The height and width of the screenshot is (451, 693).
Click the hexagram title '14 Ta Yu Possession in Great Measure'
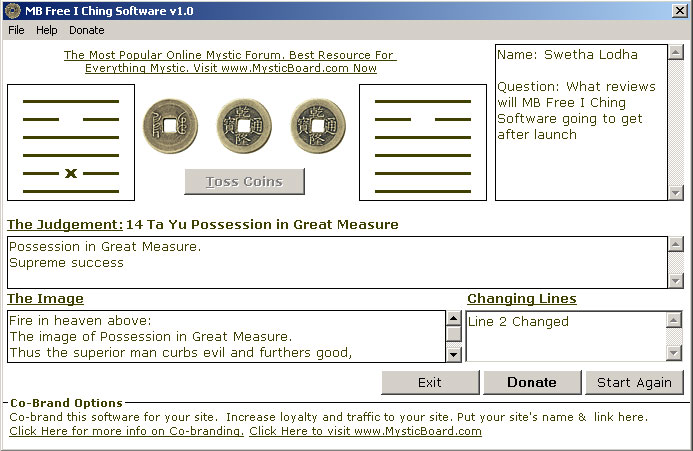pyautogui.click(x=262, y=225)
